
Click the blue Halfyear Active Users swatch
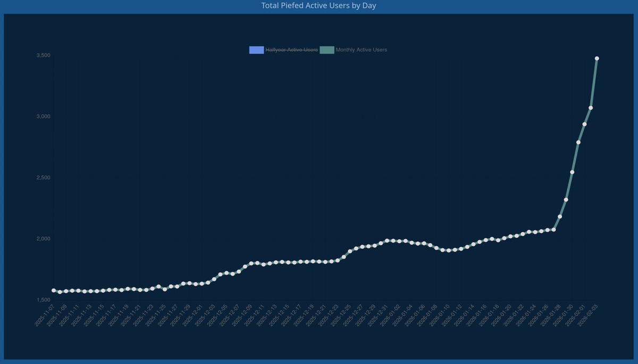click(x=256, y=50)
